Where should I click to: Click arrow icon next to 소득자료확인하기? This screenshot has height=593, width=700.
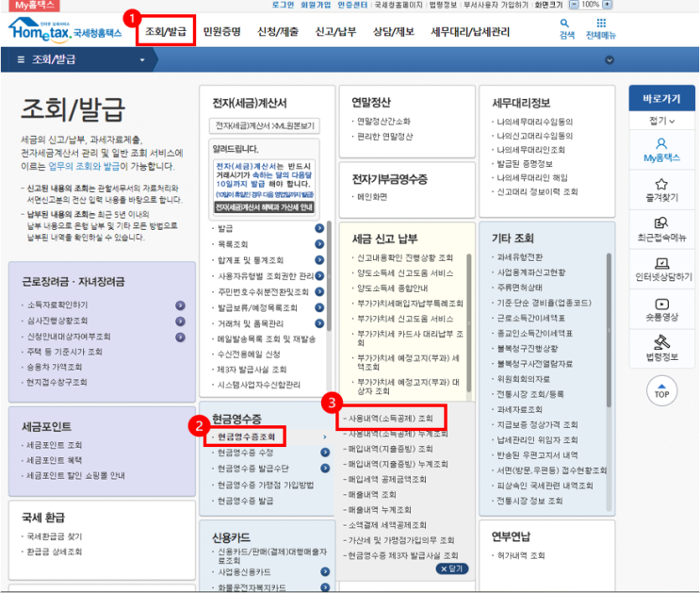pos(180,305)
